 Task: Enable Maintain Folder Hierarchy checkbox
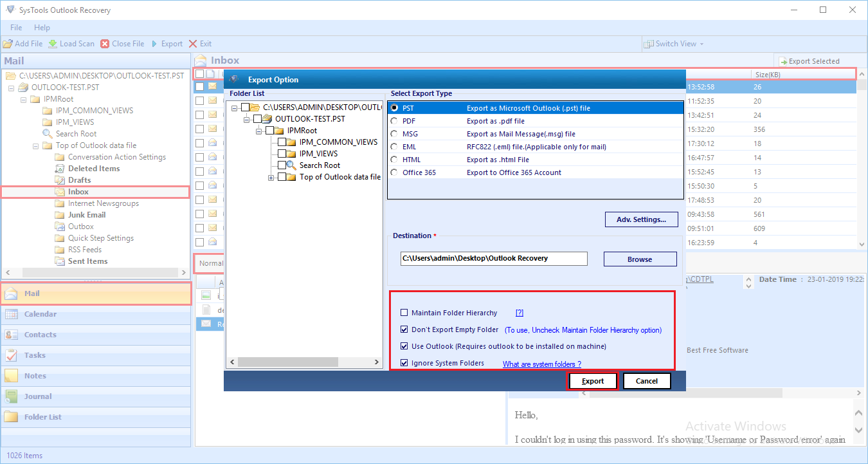(x=404, y=313)
